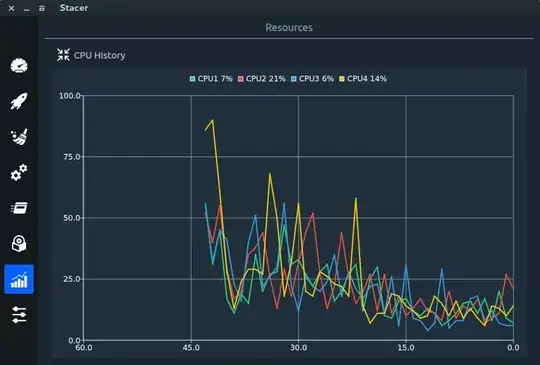
Task: Close the Stacer window
Action: 11,8
